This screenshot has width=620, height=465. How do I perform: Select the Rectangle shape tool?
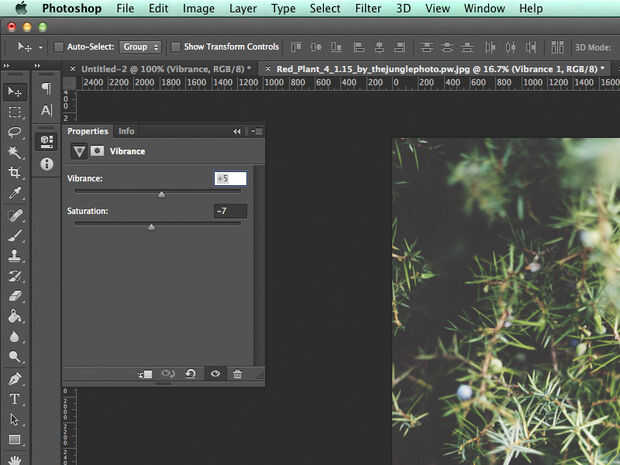pyautogui.click(x=15, y=439)
